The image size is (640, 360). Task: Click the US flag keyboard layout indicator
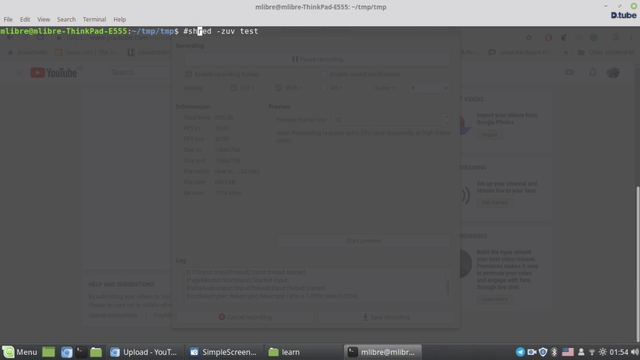coord(568,352)
